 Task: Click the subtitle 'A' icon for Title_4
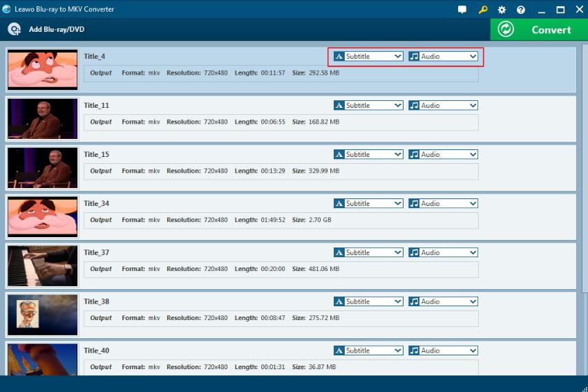339,56
